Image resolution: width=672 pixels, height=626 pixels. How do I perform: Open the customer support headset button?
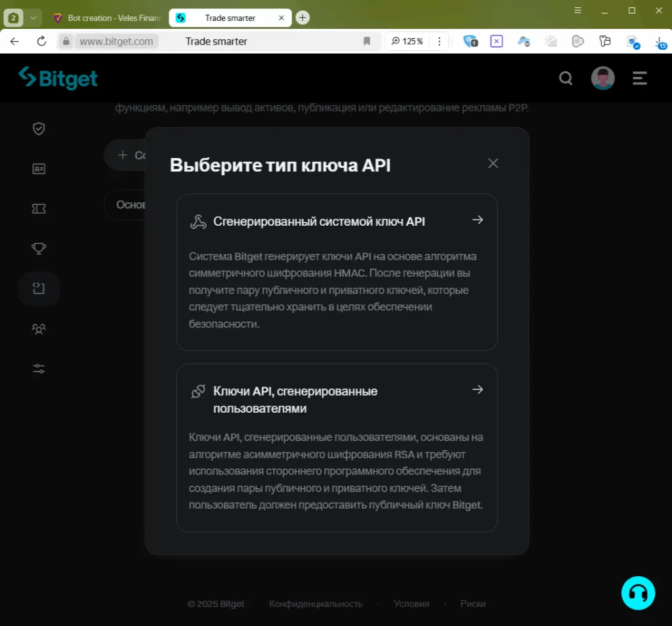coord(638,593)
